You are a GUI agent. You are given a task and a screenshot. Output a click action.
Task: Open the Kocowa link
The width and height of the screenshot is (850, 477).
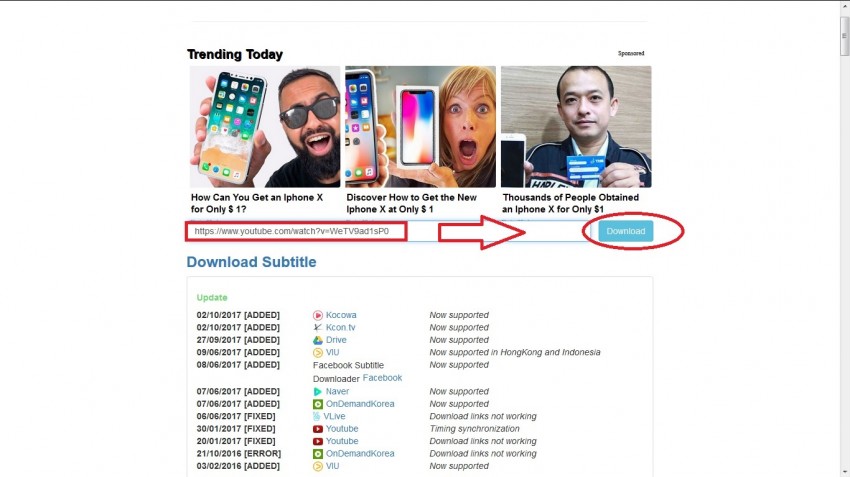(x=341, y=315)
